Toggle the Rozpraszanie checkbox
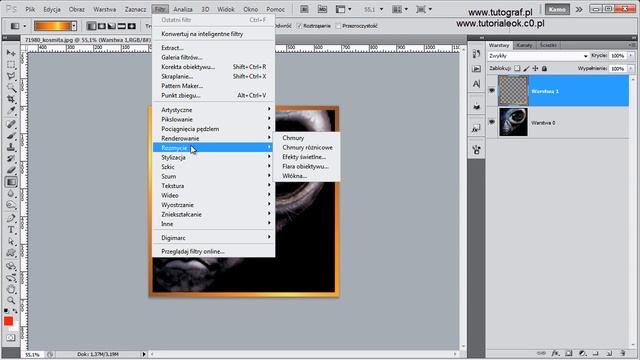Viewport: 640px width, 360px height. point(299,26)
